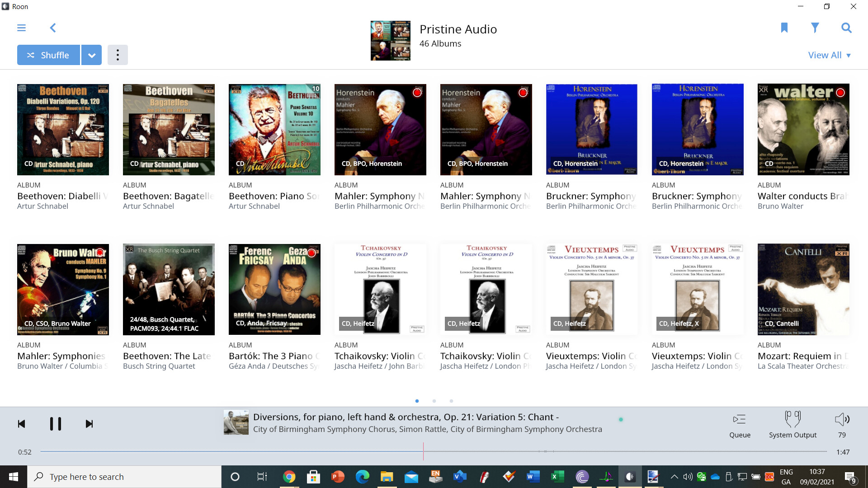Open the Mail app from taskbar

(411, 477)
